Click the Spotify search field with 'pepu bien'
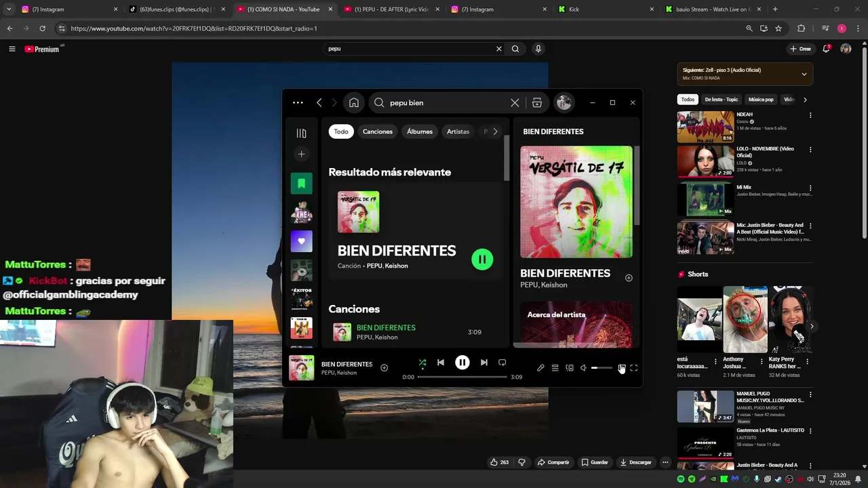This screenshot has height=488, width=868. click(x=441, y=103)
